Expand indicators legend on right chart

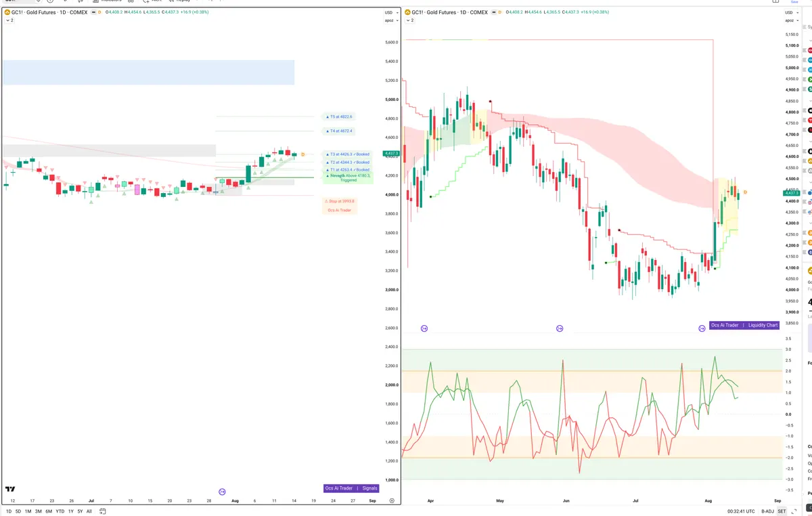tap(409, 20)
